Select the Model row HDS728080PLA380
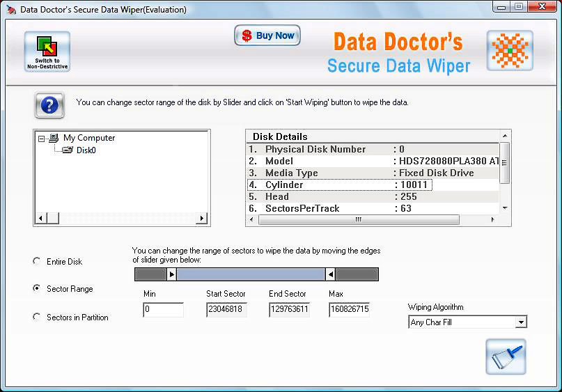Viewport: 562px width, 392px height. pos(373,161)
